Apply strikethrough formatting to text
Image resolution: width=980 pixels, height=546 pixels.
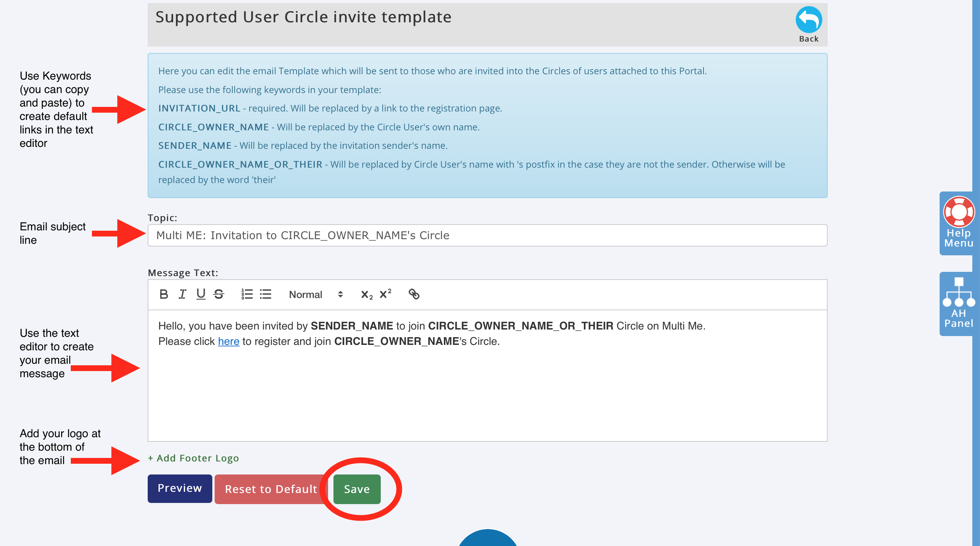click(219, 294)
